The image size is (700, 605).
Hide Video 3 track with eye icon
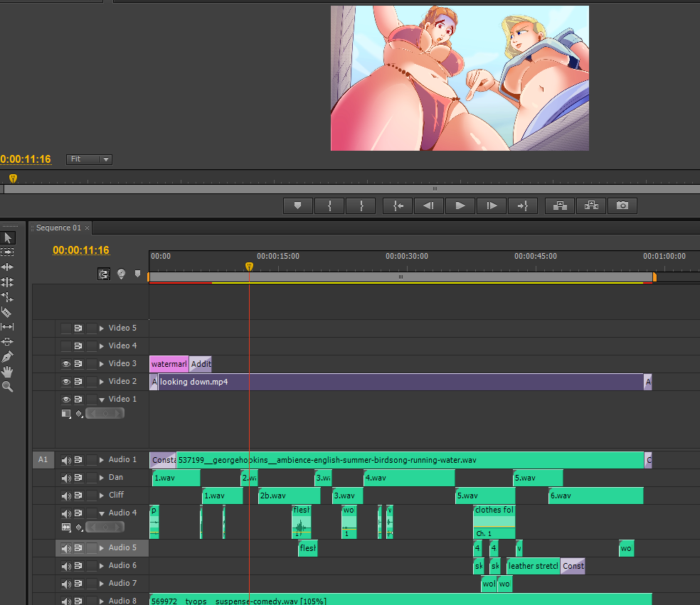tap(66, 364)
